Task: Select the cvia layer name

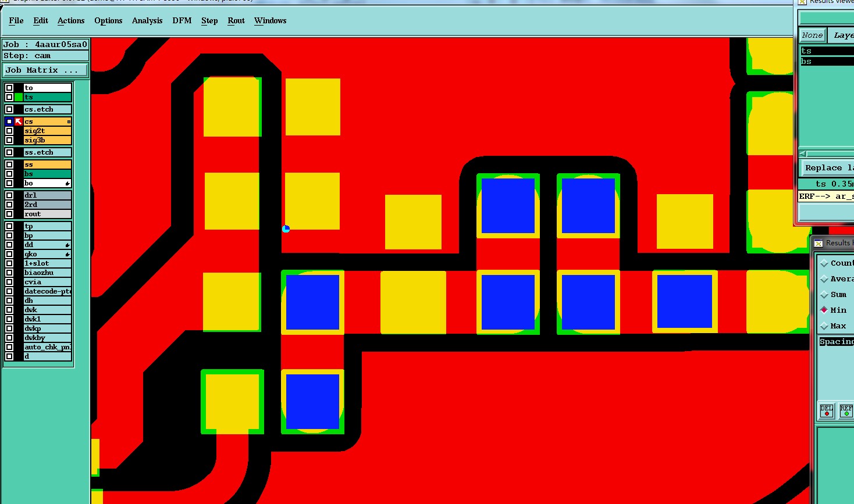Action: pyautogui.click(x=47, y=282)
